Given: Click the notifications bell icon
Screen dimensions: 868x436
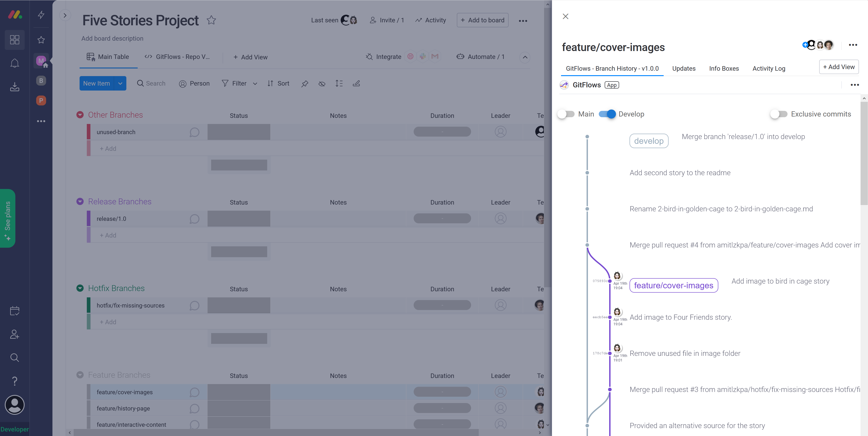Looking at the screenshot, I should click(14, 63).
